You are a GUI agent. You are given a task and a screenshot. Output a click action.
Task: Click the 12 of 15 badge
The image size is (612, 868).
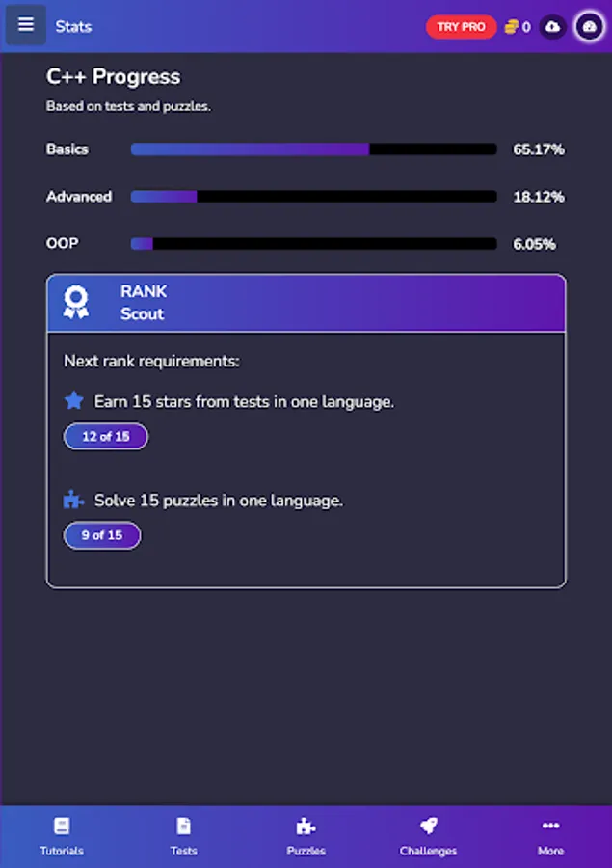pyautogui.click(x=106, y=436)
